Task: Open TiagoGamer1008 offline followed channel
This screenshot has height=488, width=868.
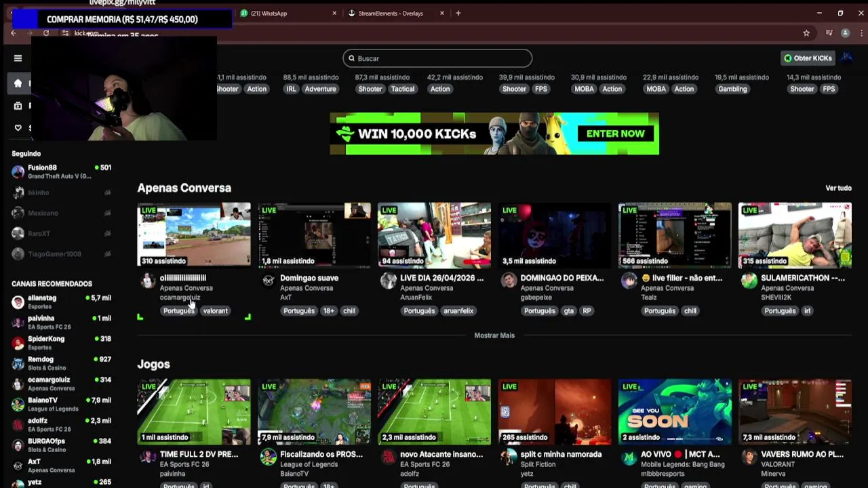Action: pyautogui.click(x=61, y=254)
